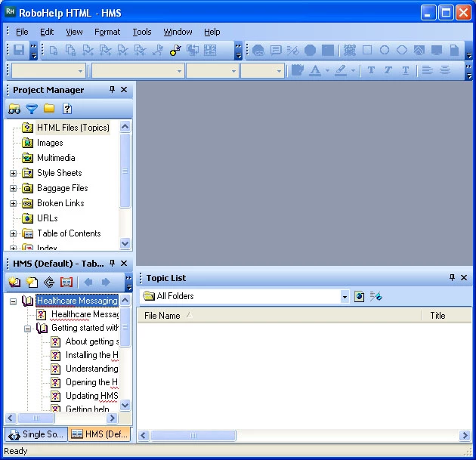Open the Tools menu
The width and height of the screenshot is (476, 460).
click(x=142, y=32)
